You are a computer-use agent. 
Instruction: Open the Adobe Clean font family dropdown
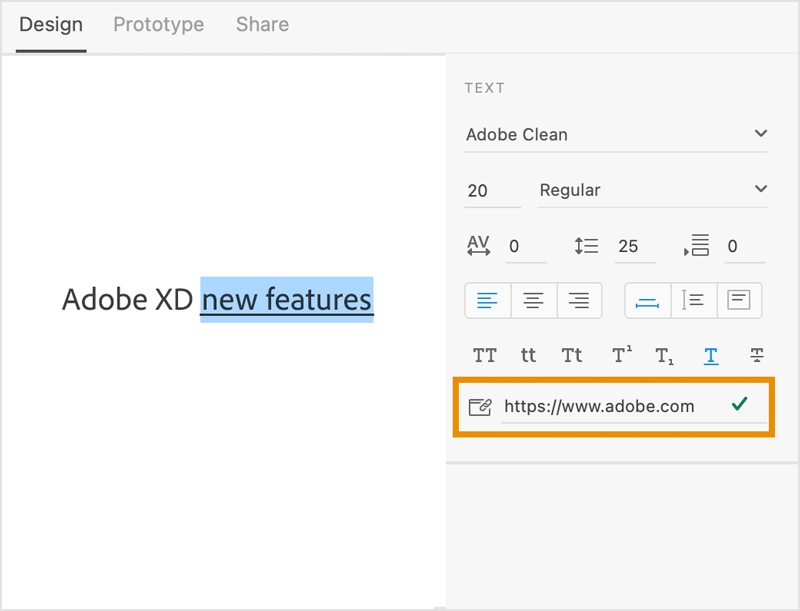[x=616, y=134]
